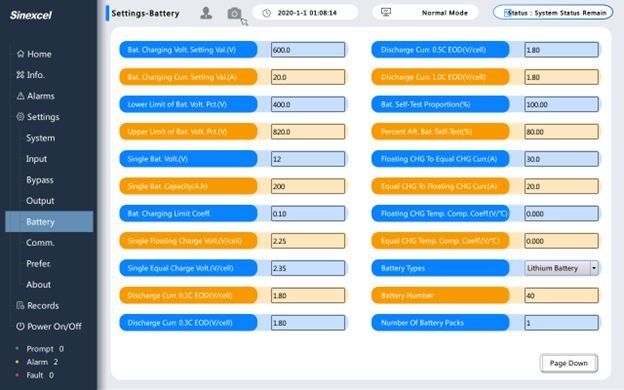This screenshot has height=390, width=624.
Task: Click the clock icon beside date
Action: 267,13
